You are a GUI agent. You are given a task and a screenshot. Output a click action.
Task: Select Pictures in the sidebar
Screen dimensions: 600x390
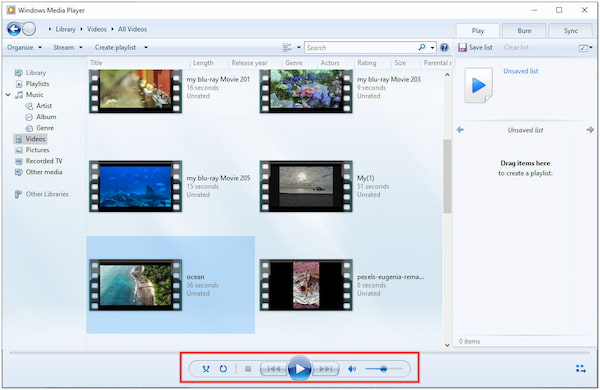(x=37, y=150)
